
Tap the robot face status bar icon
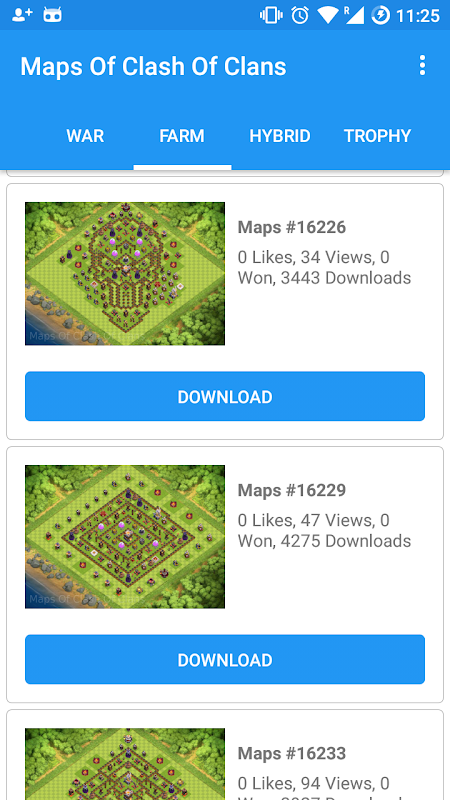tap(53, 15)
